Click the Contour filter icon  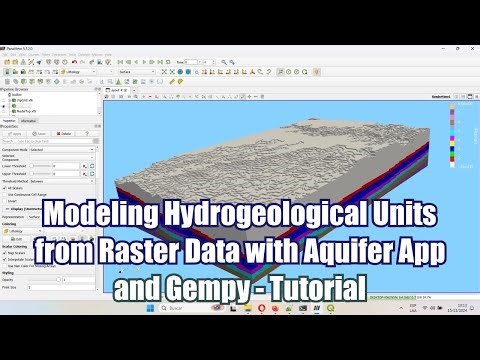pyautogui.click(x=16, y=81)
